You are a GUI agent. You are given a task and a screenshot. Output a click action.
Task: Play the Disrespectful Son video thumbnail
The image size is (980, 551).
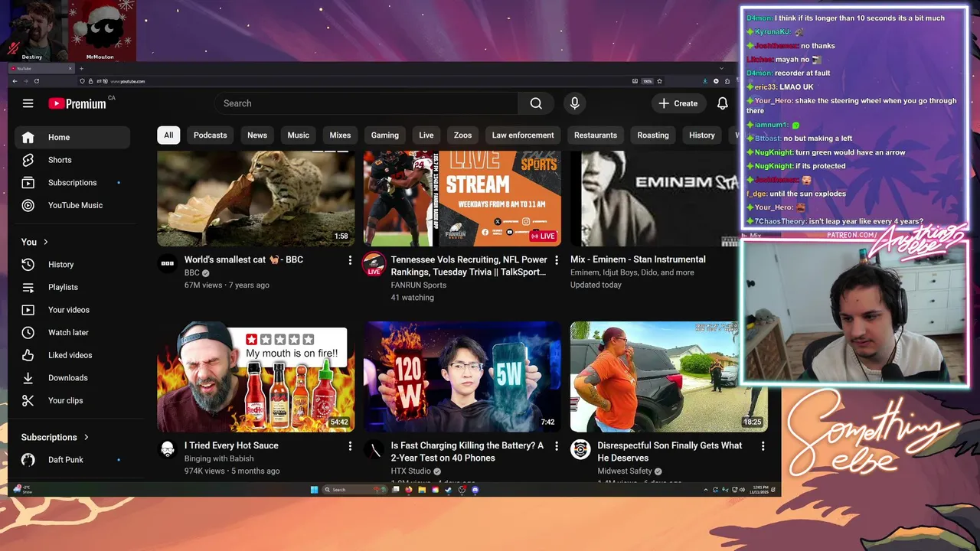668,377
